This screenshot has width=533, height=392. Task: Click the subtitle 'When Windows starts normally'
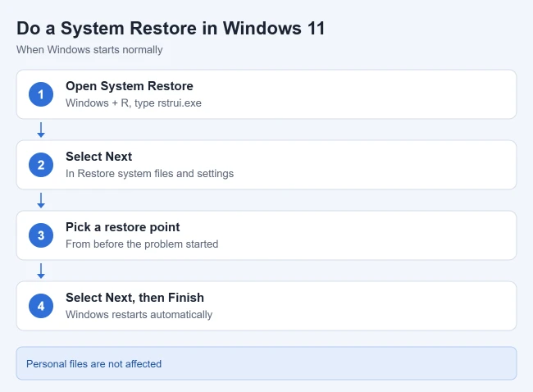point(89,50)
